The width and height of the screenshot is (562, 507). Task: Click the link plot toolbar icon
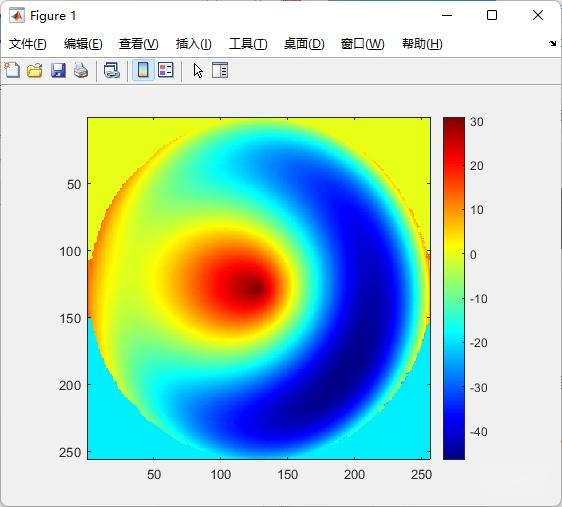pos(111,70)
